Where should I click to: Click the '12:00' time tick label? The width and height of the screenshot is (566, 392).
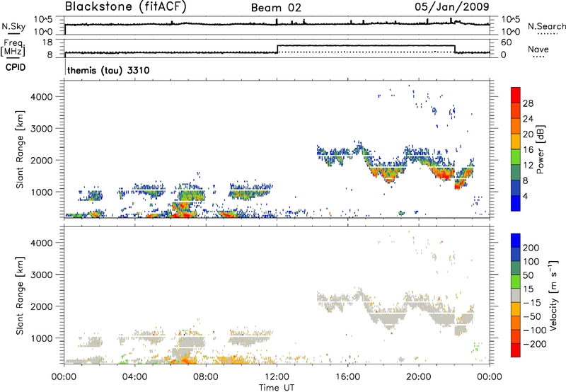tap(277, 377)
